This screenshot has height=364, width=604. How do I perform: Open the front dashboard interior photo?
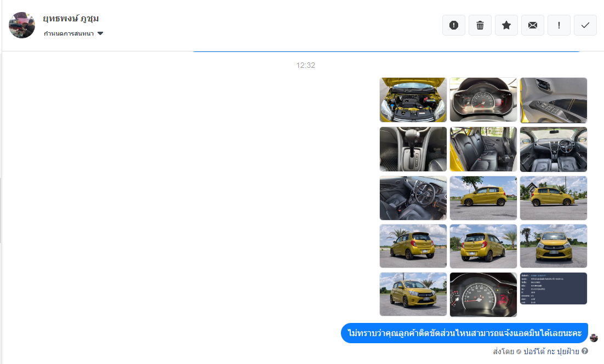[554, 149]
